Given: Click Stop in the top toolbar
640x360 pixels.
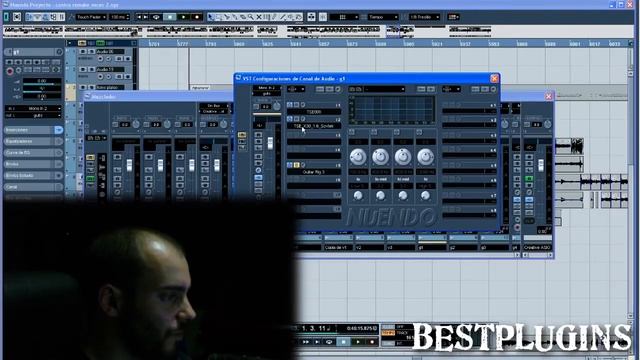Looking at the screenshot, I should pos(170,17).
